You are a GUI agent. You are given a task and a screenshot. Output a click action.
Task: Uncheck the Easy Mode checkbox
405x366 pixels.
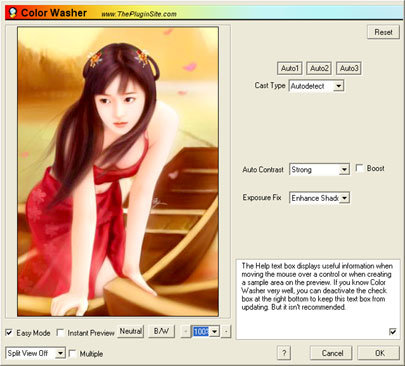point(9,332)
